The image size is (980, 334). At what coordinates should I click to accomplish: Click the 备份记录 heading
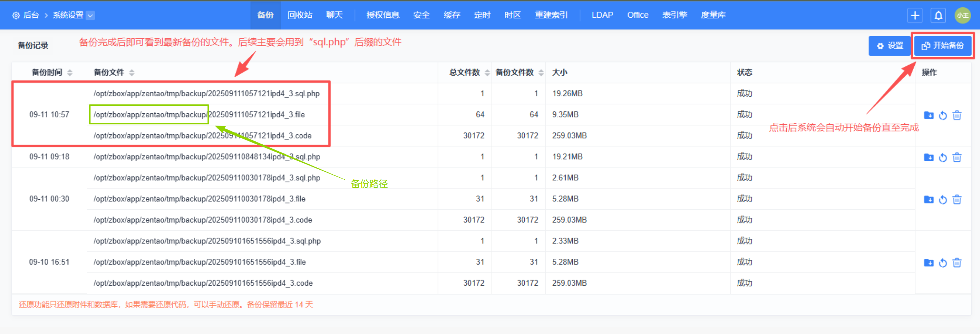(x=33, y=46)
